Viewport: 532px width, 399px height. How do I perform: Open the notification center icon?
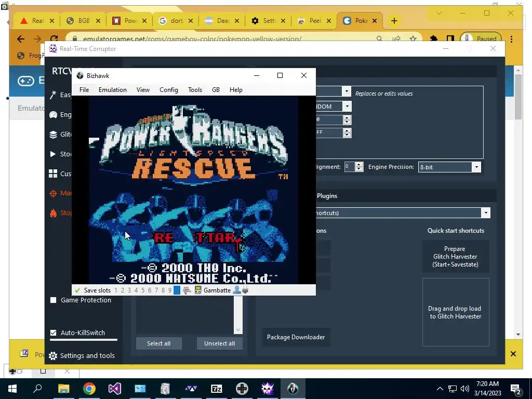pos(515,389)
